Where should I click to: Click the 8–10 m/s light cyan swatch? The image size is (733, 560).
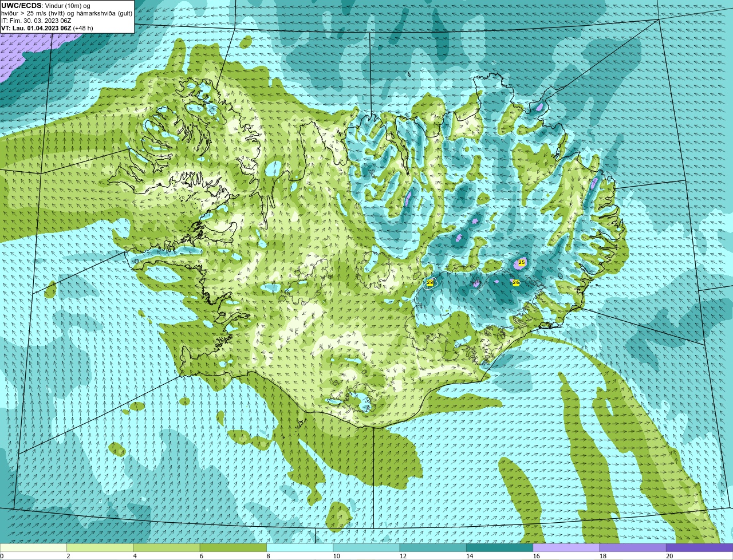coord(299,547)
